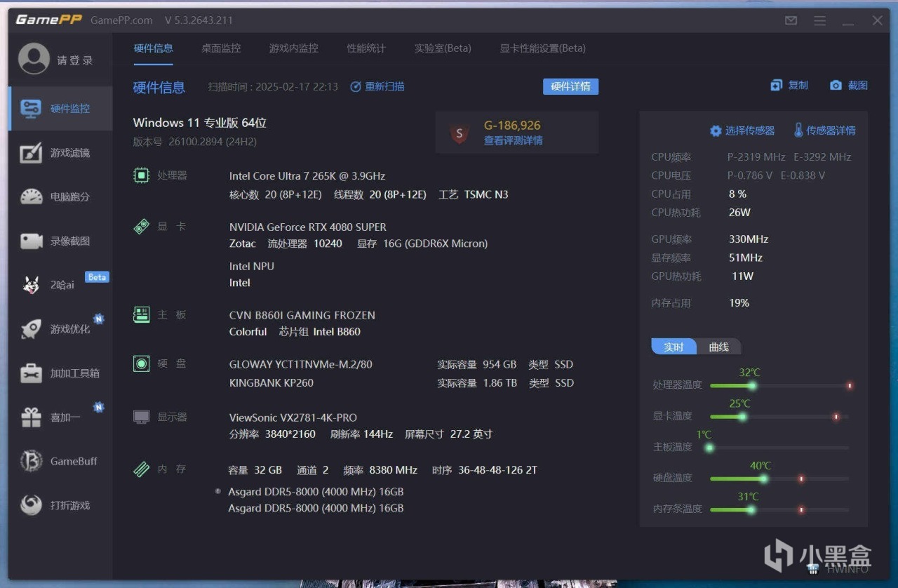898x588 pixels.
Task: Open 电脑跑分 benchmark section
Action: pos(60,197)
